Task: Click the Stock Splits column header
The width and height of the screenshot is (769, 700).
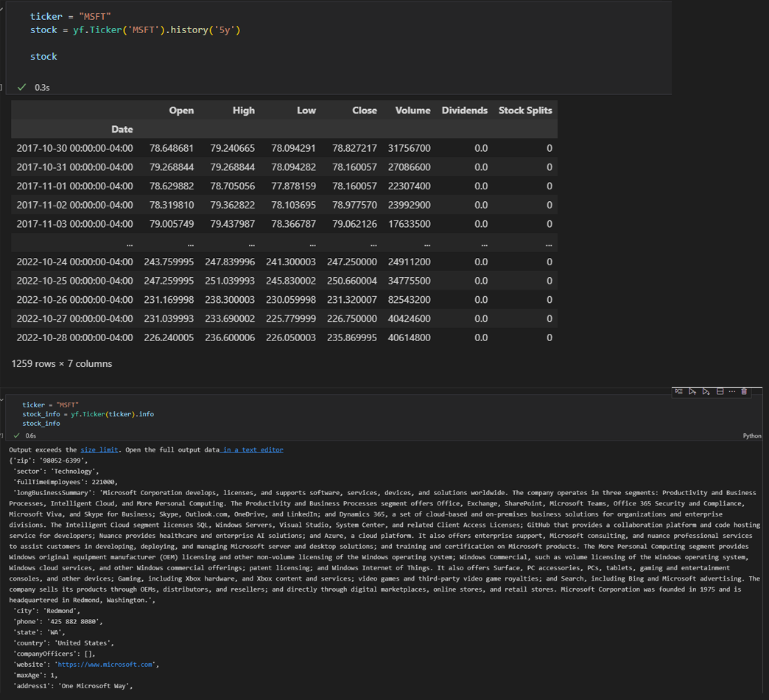Action: coord(525,111)
